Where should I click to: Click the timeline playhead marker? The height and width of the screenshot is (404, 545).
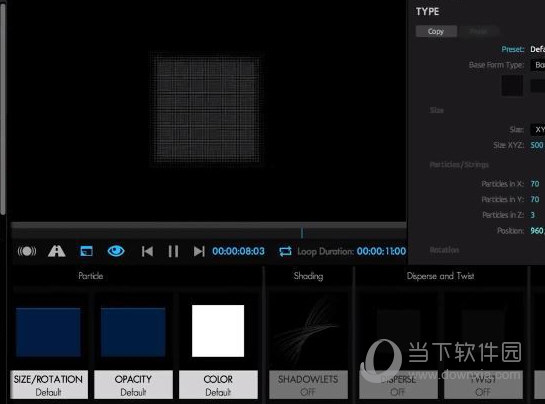tap(302, 233)
